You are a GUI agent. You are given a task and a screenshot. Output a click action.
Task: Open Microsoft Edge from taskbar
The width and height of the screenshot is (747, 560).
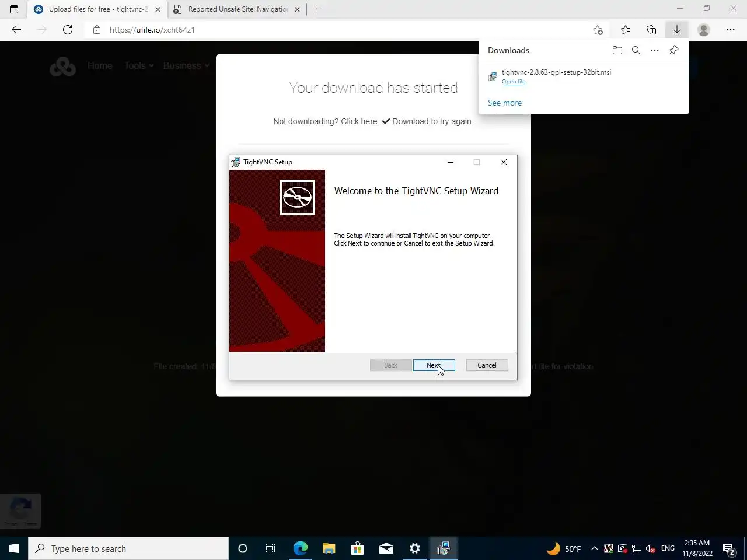tap(300, 548)
